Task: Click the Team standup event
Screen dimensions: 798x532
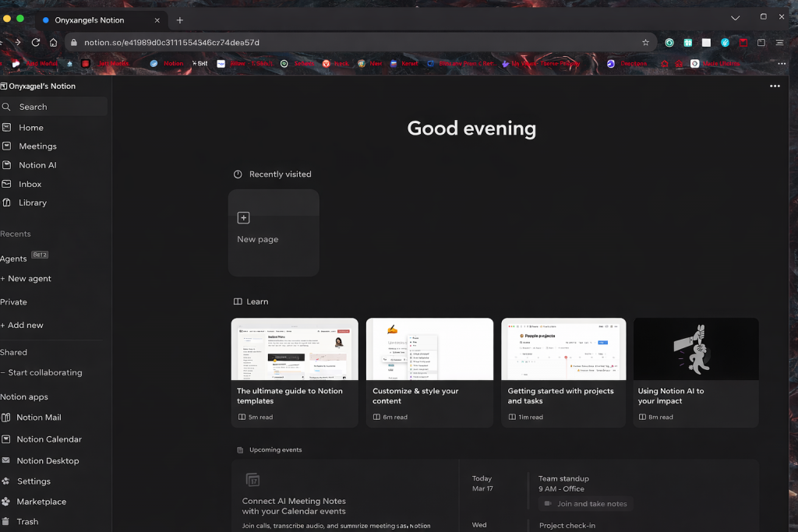Action: click(x=563, y=478)
